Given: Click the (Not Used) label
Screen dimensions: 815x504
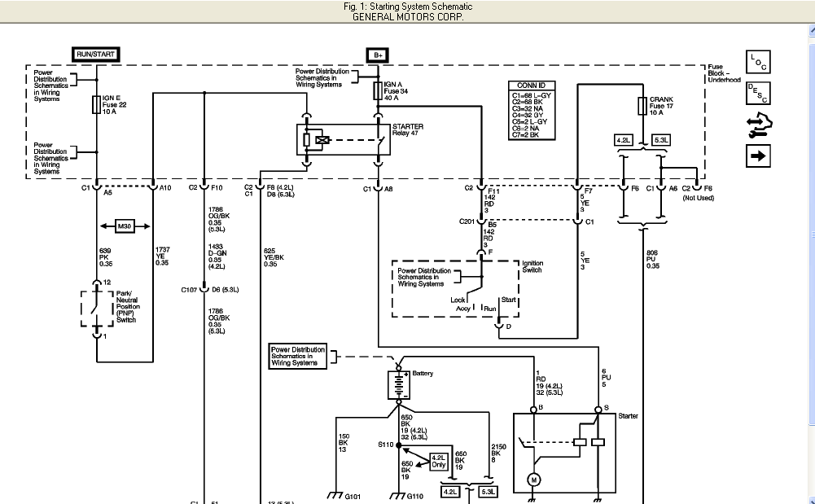Looking at the screenshot, I should pos(699,198).
